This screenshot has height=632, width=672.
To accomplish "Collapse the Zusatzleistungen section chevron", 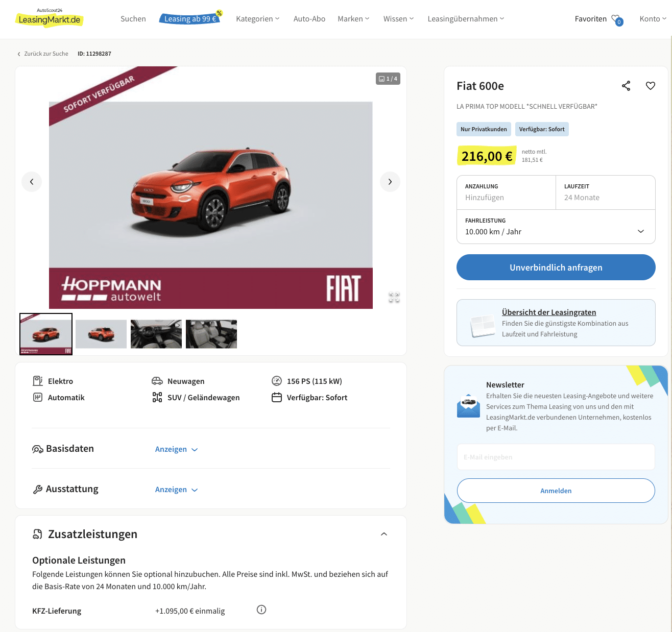I will [x=384, y=534].
